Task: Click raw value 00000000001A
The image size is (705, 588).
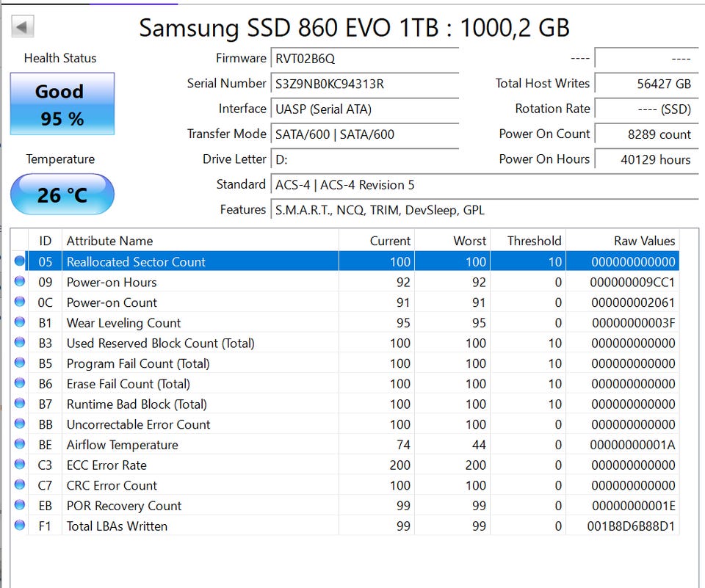Action: click(632, 445)
